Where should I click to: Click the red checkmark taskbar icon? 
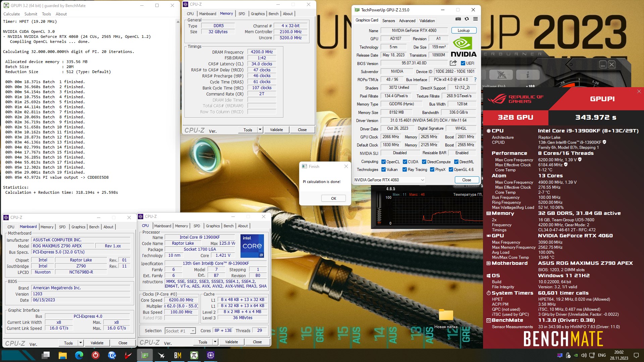point(128,355)
